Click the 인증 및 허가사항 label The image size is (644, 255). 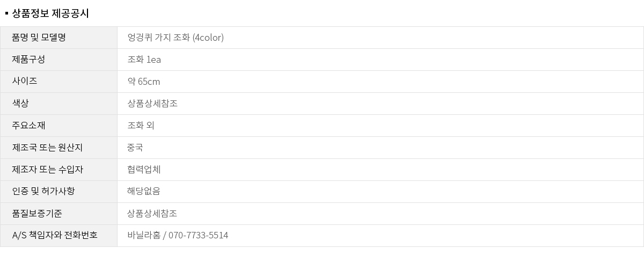tap(43, 192)
